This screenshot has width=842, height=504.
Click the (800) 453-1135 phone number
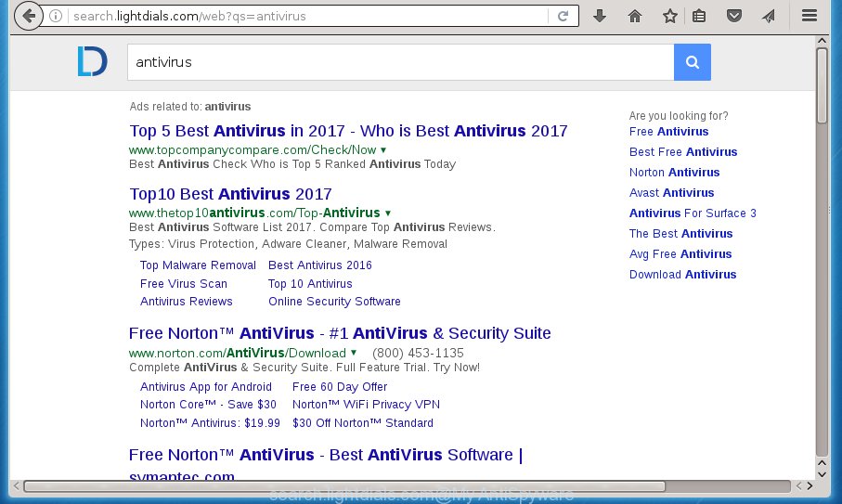coord(418,354)
